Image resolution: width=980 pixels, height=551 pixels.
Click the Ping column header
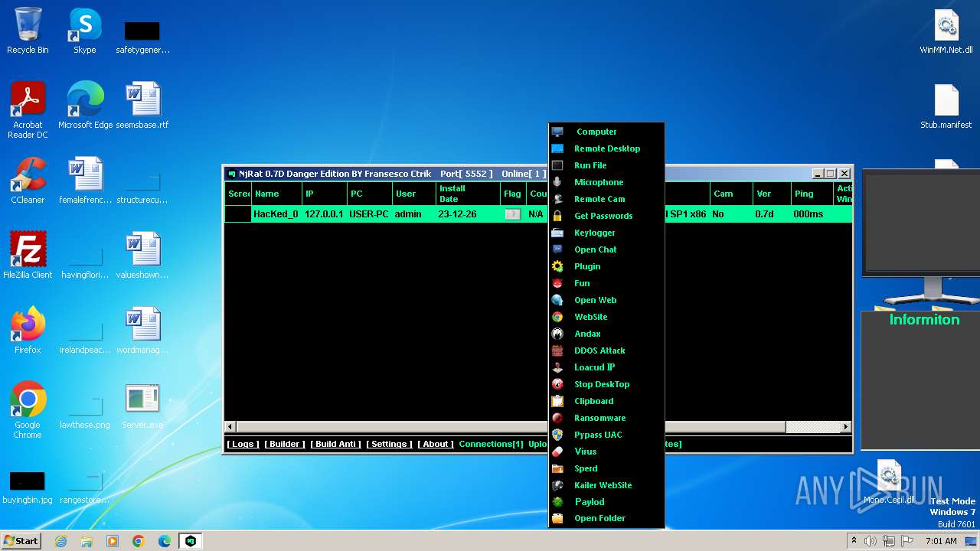click(812, 194)
